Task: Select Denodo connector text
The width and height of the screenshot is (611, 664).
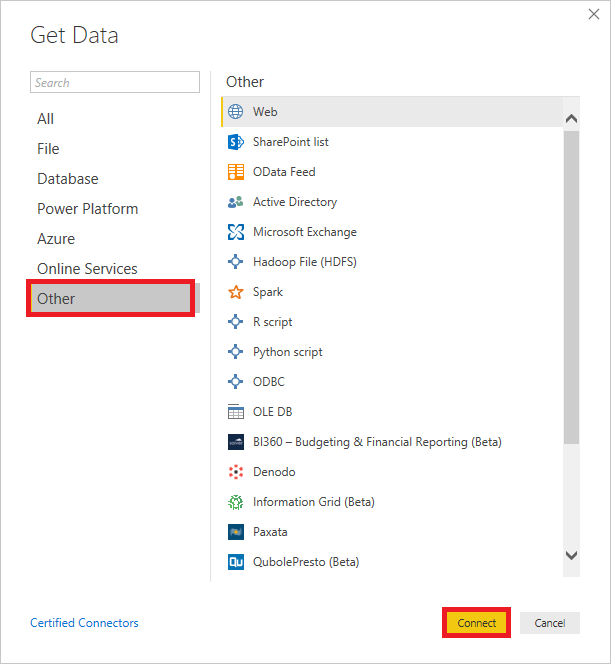Action: (274, 472)
